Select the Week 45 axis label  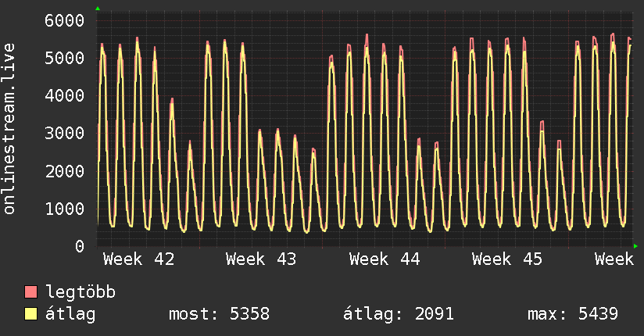507,259
